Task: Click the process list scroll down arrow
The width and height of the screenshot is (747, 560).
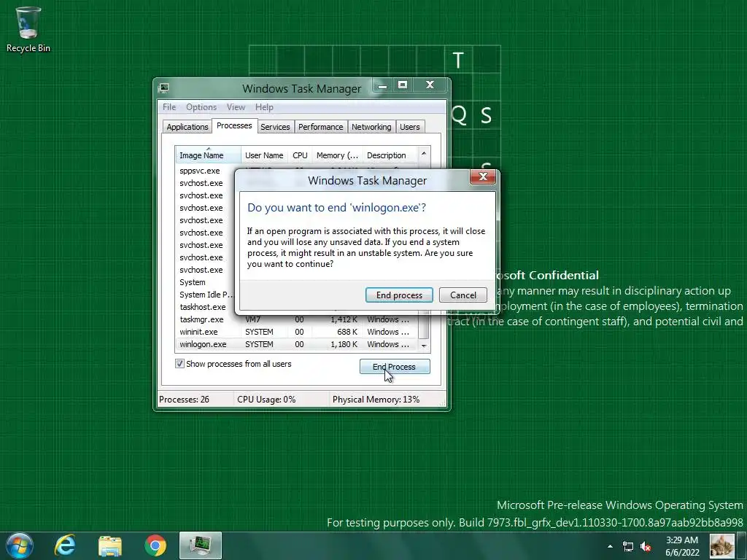Action: click(x=424, y=346)
